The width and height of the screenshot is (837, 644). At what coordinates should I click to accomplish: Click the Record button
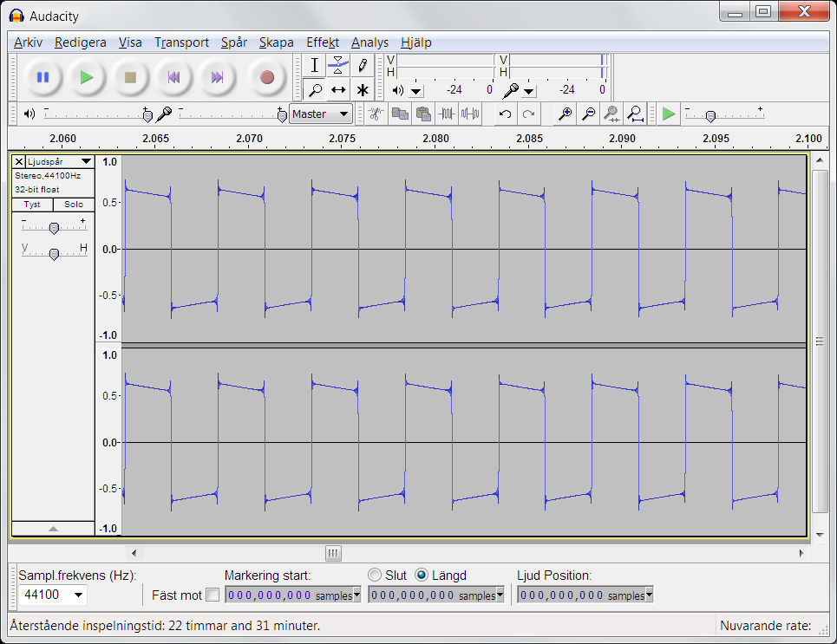266,77
